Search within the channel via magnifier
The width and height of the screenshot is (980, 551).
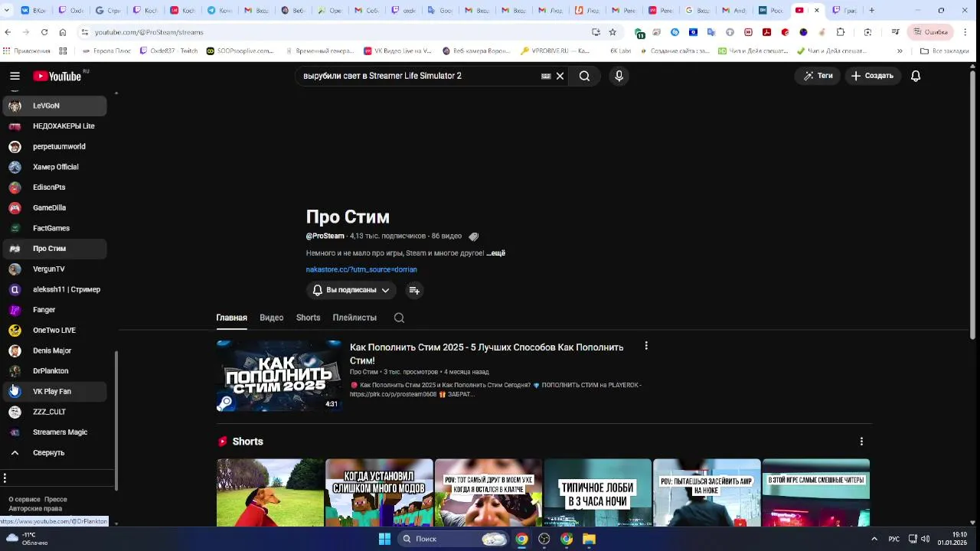pyautogui.click(x=399, y=318)
